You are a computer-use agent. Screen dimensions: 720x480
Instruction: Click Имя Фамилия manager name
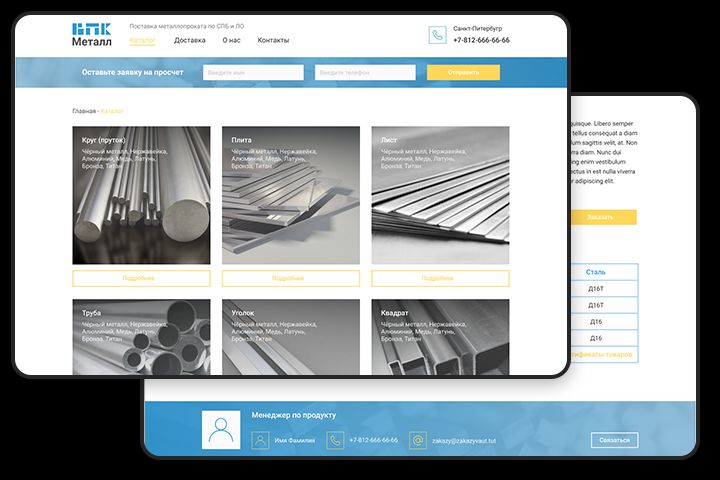click(x=295, y=440)
